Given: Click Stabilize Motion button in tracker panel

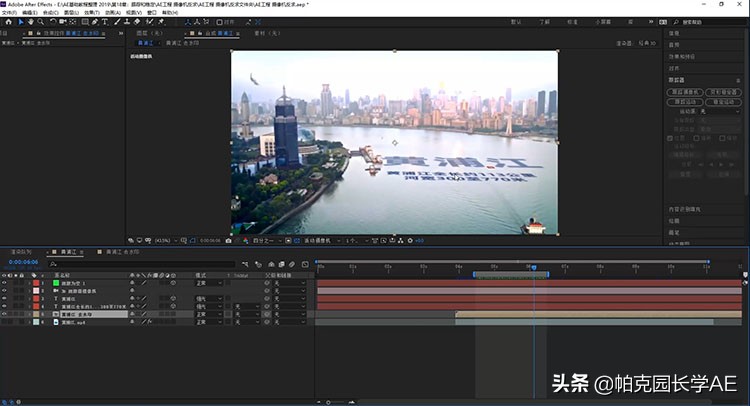Looking at the screenshot, I should coord(723,102).
